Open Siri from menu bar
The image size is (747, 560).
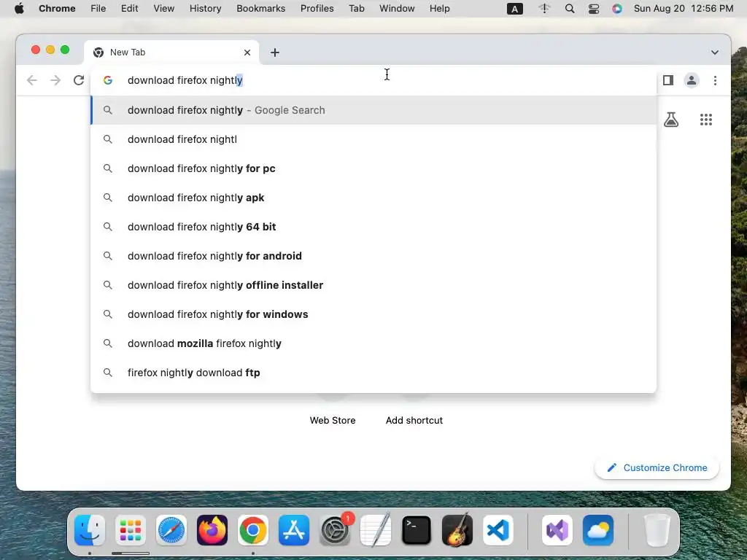tap(617, 9)
